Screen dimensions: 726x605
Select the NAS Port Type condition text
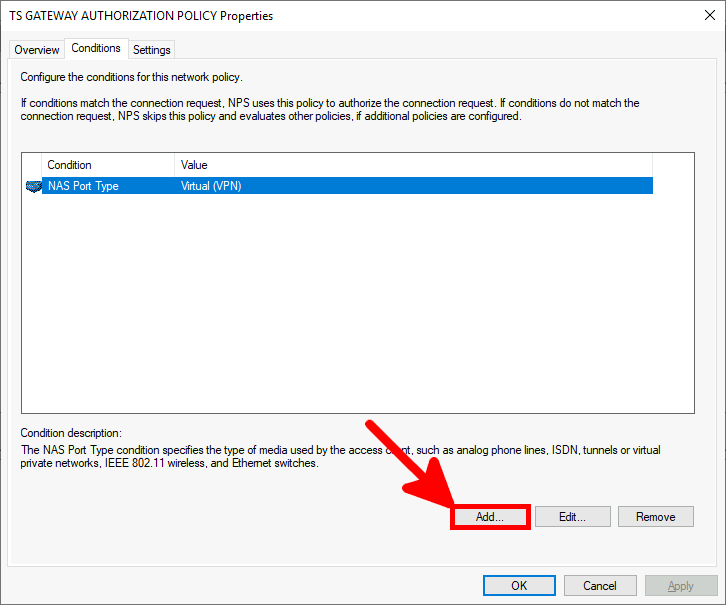click(83, 186)
